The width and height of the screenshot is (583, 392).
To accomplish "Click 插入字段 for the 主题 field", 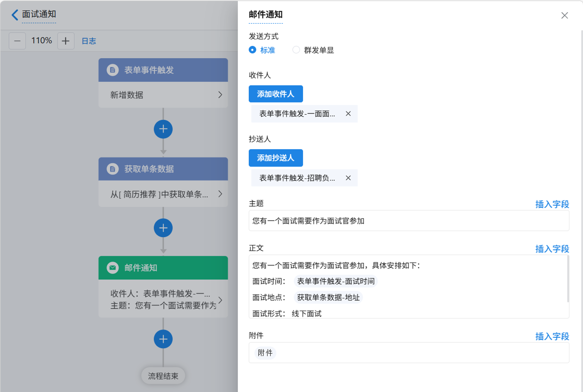I will point(552,204).
